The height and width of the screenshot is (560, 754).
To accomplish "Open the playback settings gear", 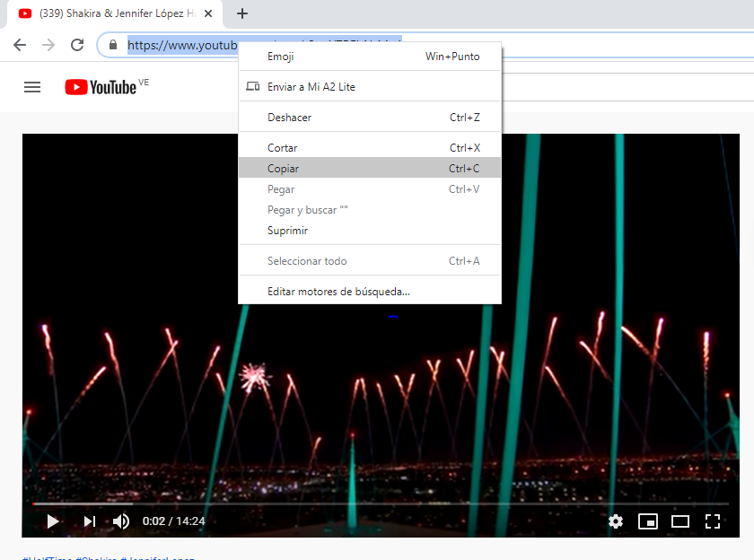I will tap(616, 521).
